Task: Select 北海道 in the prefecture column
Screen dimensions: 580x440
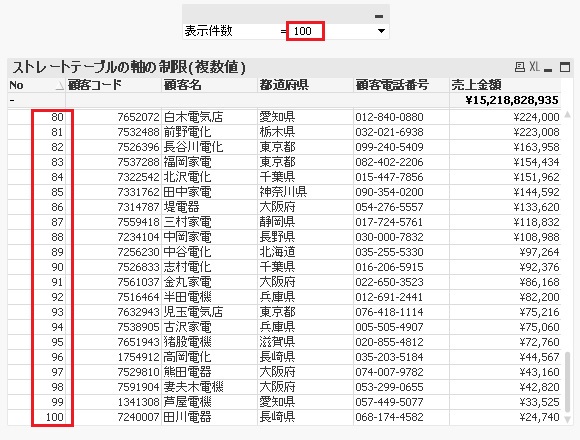Action: pyautogui.click(x=277, y=252)
